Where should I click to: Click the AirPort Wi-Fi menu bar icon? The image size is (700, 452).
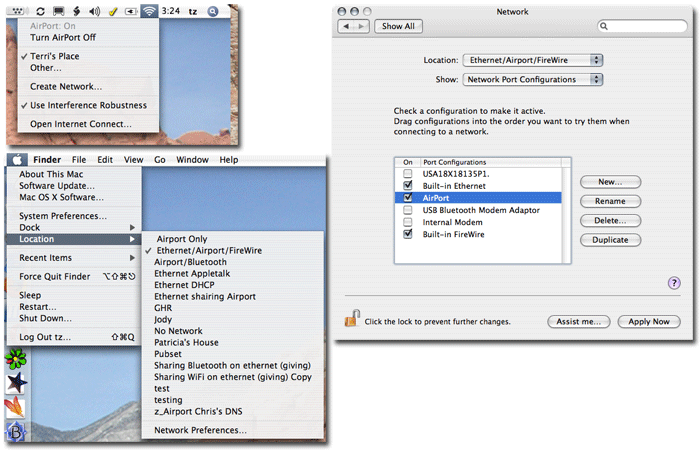pos(149,11)
